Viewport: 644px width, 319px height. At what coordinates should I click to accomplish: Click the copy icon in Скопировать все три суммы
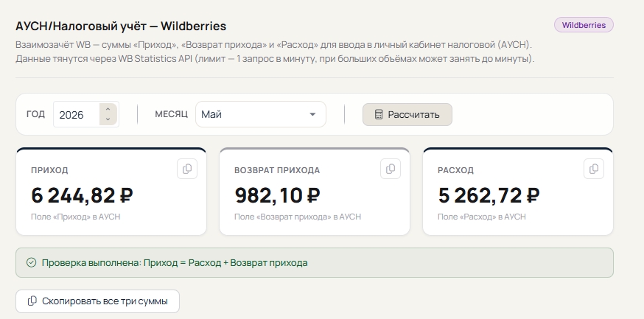(x=32, y=301)
